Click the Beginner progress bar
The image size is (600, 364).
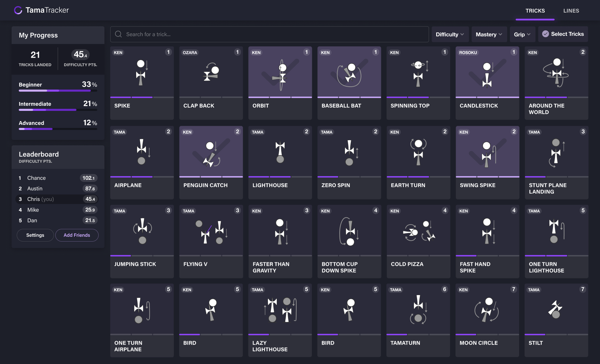pyautogui.click(x=58, y=91)
